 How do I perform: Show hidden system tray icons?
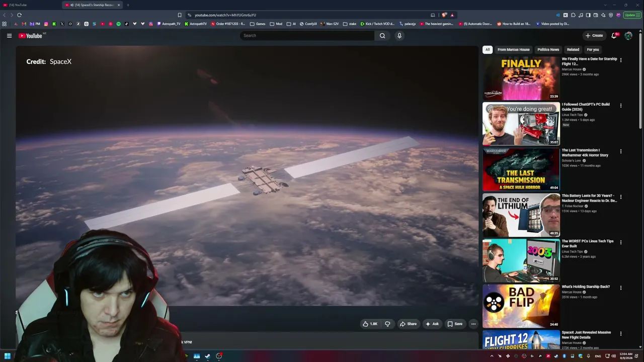(x=492, y=356)
